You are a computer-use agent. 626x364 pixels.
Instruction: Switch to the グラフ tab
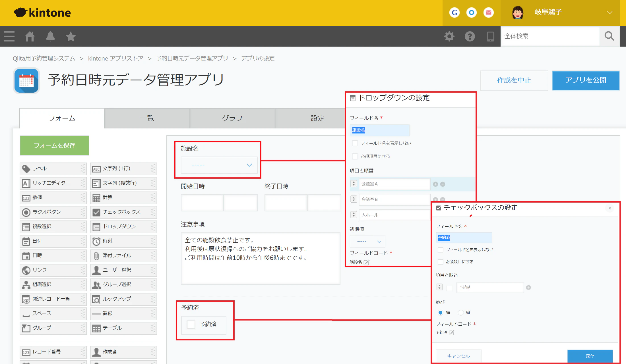click(x=232, y=118)
